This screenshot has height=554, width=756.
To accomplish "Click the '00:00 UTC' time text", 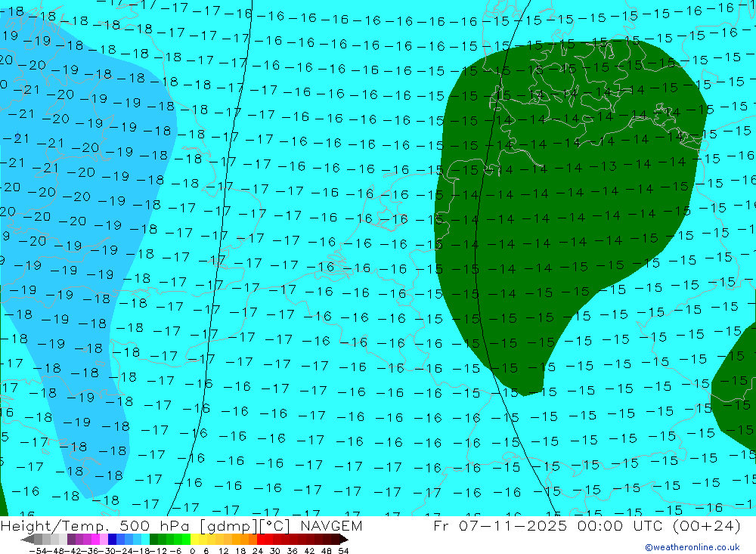I will coord(621,525).
